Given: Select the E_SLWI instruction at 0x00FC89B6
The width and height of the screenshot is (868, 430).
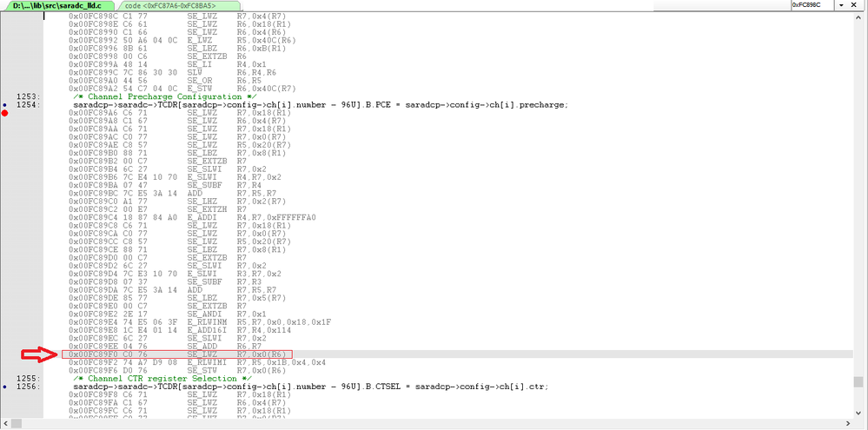Looking at the screenshot, I should 176,177.
